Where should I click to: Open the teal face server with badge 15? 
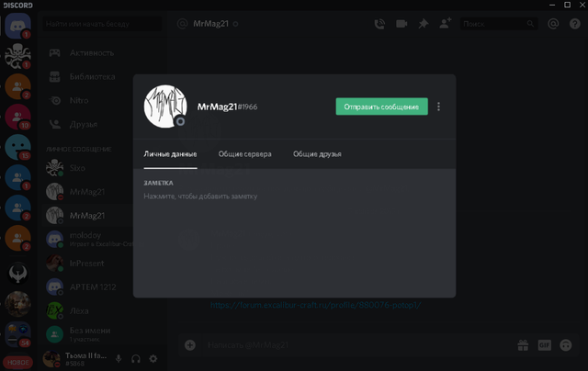click(17, 147)
